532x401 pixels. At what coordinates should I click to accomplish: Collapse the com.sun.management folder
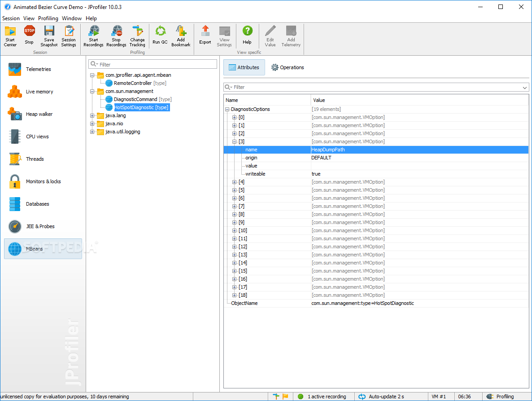click(92, 91)
